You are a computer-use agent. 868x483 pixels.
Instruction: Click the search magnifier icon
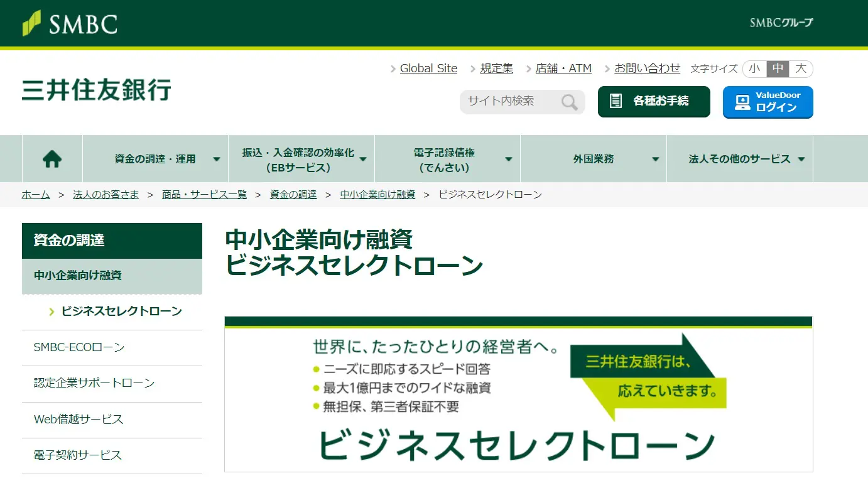coord(569,102)
